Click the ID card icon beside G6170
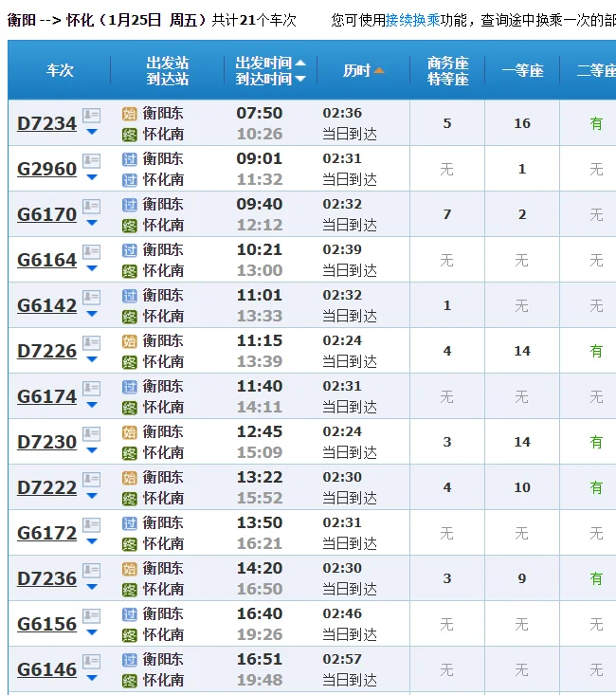The width and height of the screenshot is (616, 695). [x=91, y=206]
